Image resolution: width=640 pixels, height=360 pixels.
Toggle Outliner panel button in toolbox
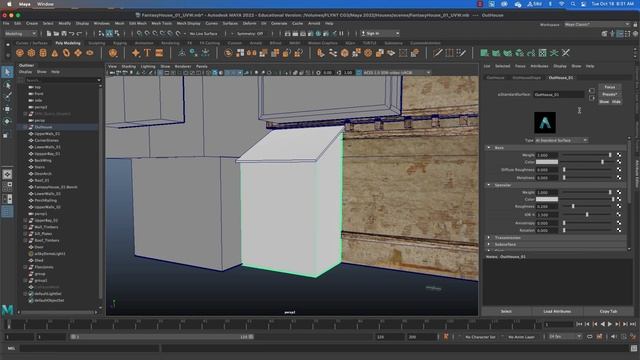point(7,211)
